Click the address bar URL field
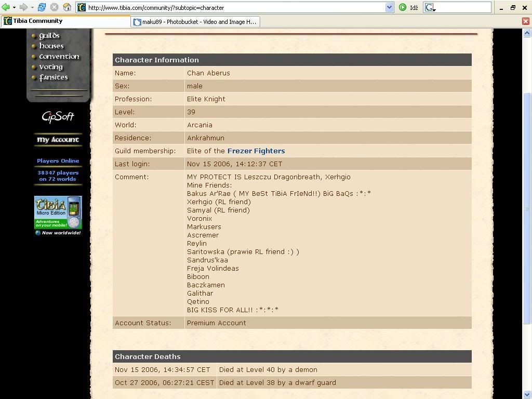The image size is (532, 399). tap(236, 7)
